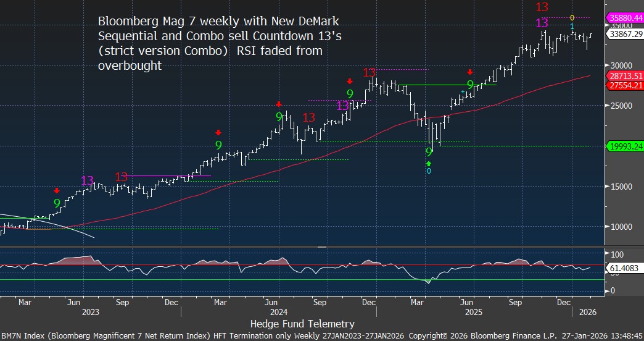Click the divider handle between price and RSI panels
The width and height of the screenshot is (644, 341).
tap(321, 246)
